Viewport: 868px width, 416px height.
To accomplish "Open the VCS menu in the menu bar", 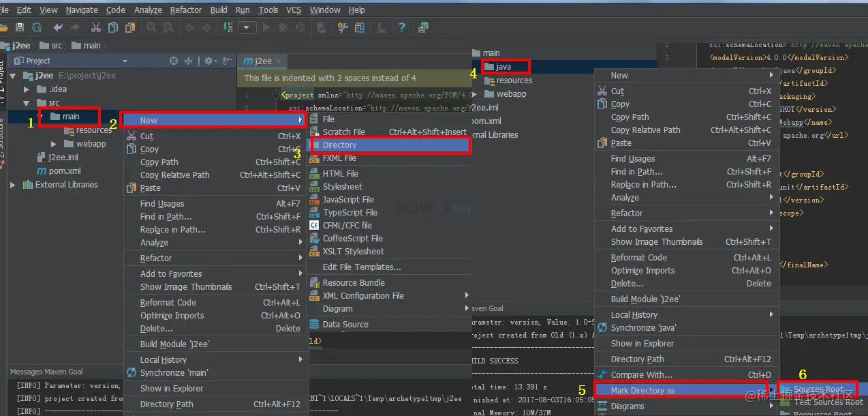I will click(x=294, y=10).
